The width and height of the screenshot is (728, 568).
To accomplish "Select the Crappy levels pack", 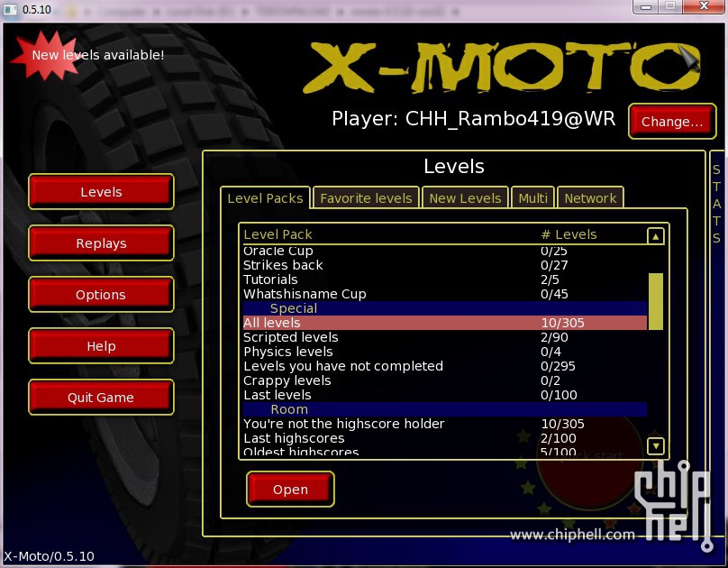I will pos(445,380).
